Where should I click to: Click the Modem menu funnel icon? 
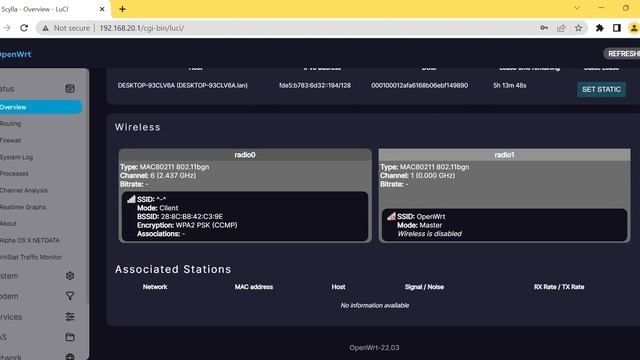tap(70, 296)
